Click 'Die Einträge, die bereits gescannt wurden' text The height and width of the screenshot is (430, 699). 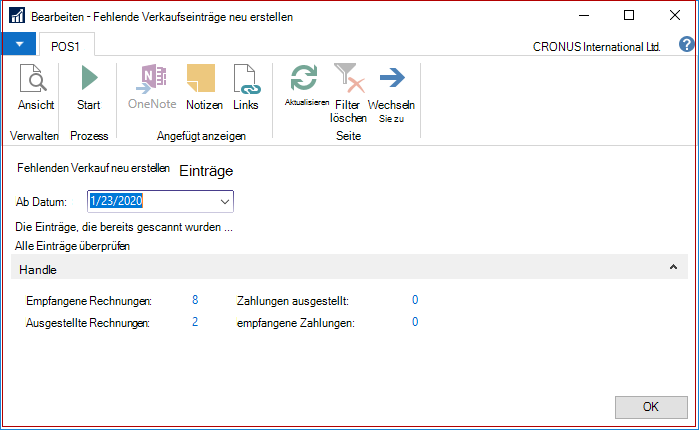[124, 227]
